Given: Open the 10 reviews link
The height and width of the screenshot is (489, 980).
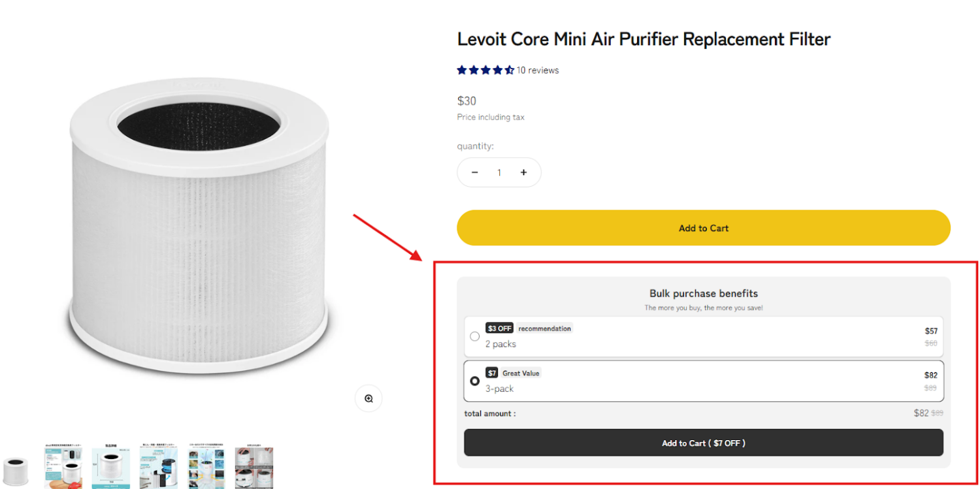Looking at the screenshot, I should 538,71.
